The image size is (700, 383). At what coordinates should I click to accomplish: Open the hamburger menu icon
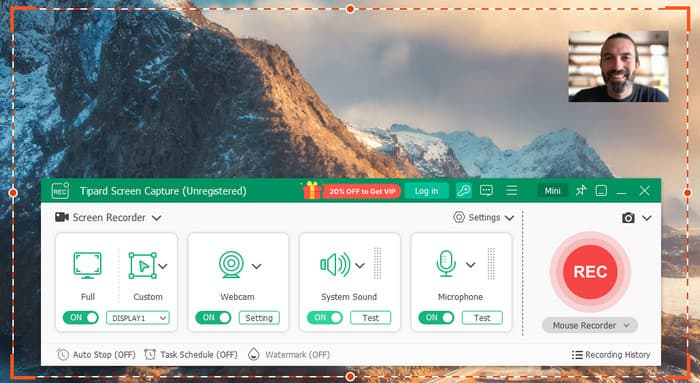512,191
